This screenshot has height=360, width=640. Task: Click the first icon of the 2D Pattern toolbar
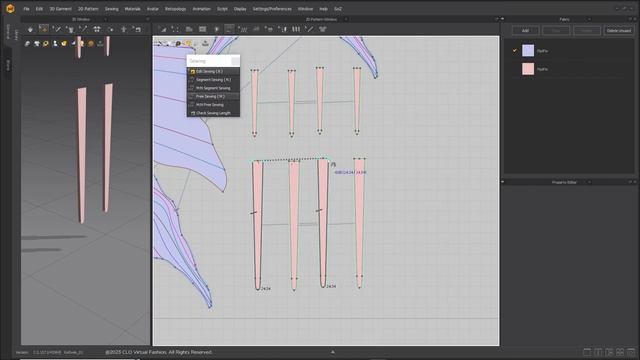(163, 29)
